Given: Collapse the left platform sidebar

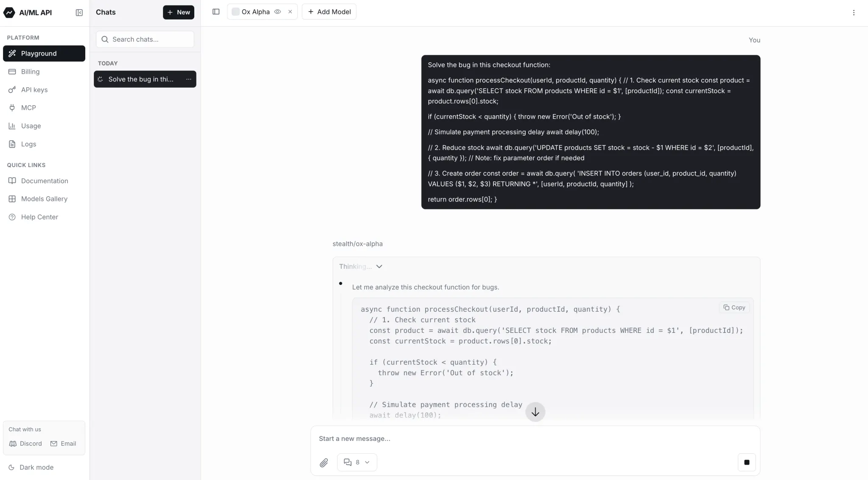Looking at the screenshot, I should coord(79,12).
